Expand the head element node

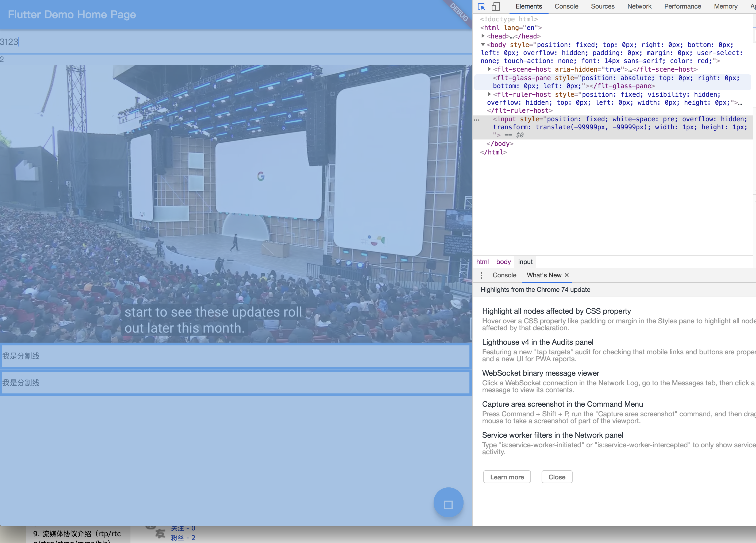pyautogui.click(x=483, y=36)
